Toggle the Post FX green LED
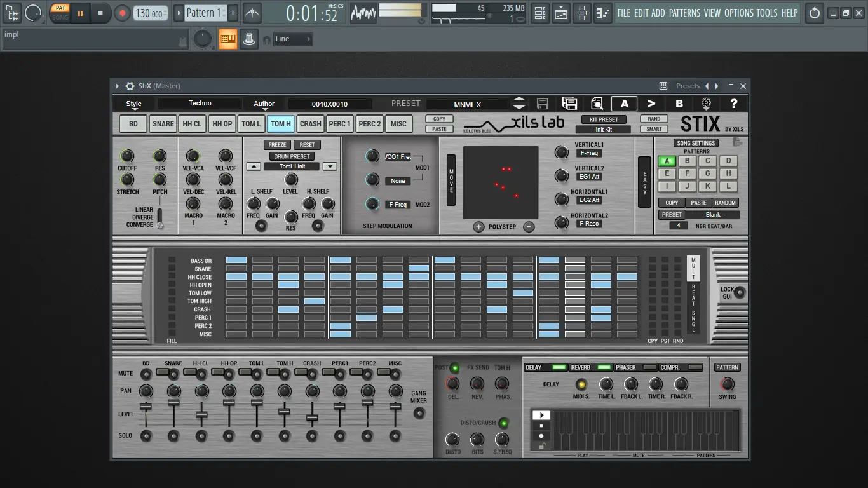 [x=454, y=368]
